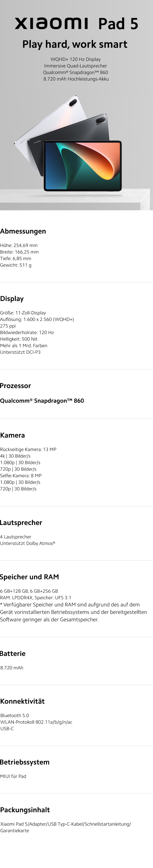The width and height of the screenshot is (153, 868).
Task: Click the white tablet's rear camera module
Action: 73,102
